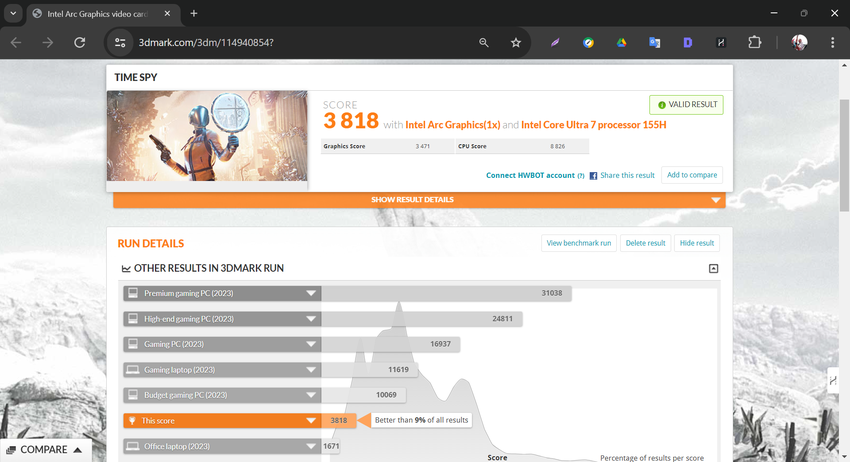Click the View benchmark run button

578,243
